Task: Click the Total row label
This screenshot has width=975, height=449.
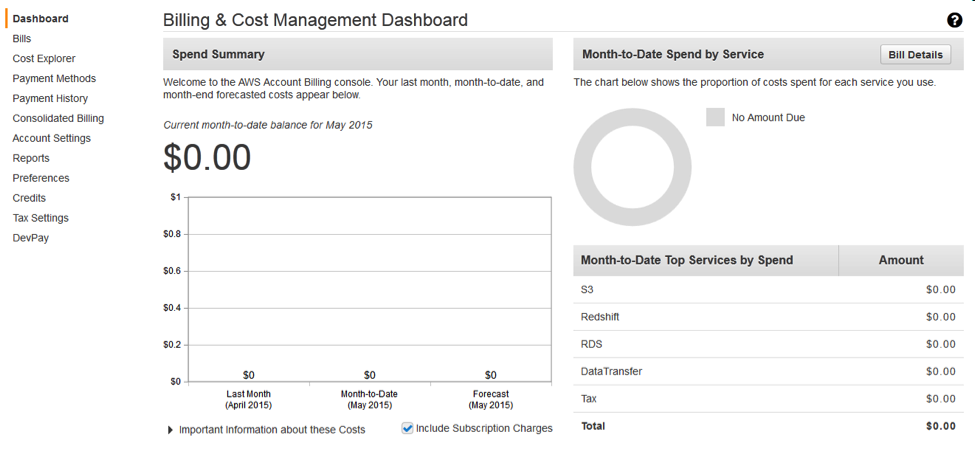Action: click(x=593, y=426)
